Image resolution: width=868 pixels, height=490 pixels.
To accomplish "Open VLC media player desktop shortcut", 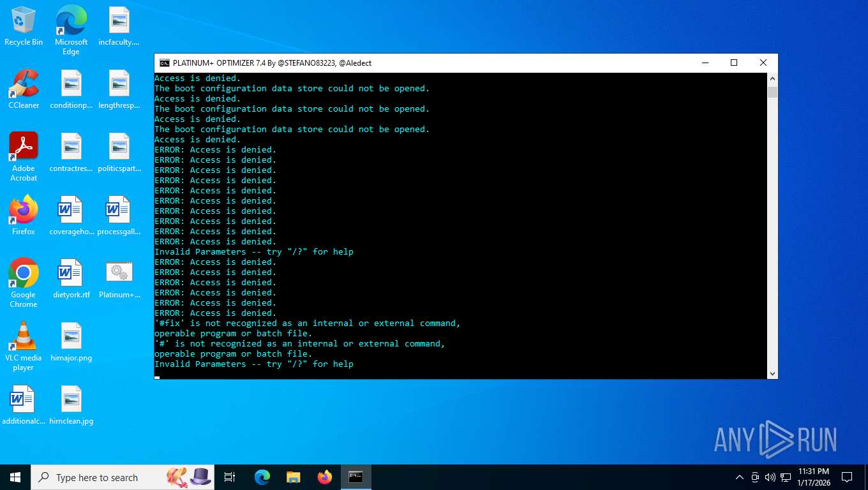I will 24,346.
